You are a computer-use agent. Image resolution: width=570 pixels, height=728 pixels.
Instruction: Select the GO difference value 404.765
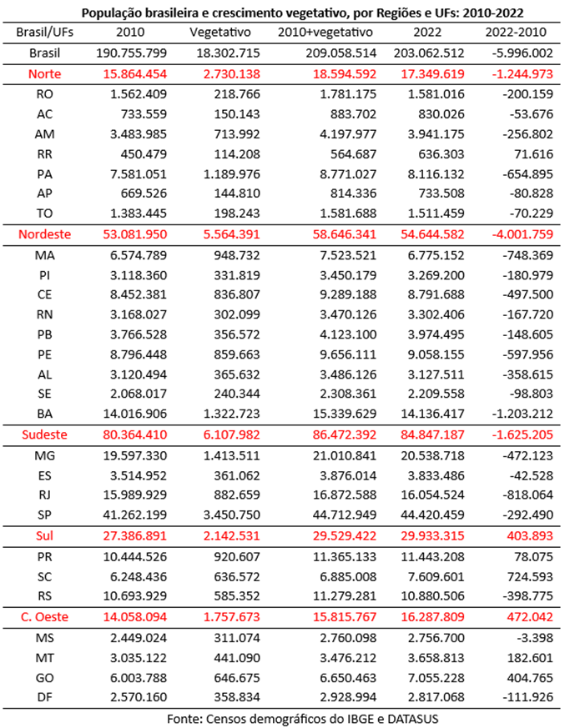(530, 678)
